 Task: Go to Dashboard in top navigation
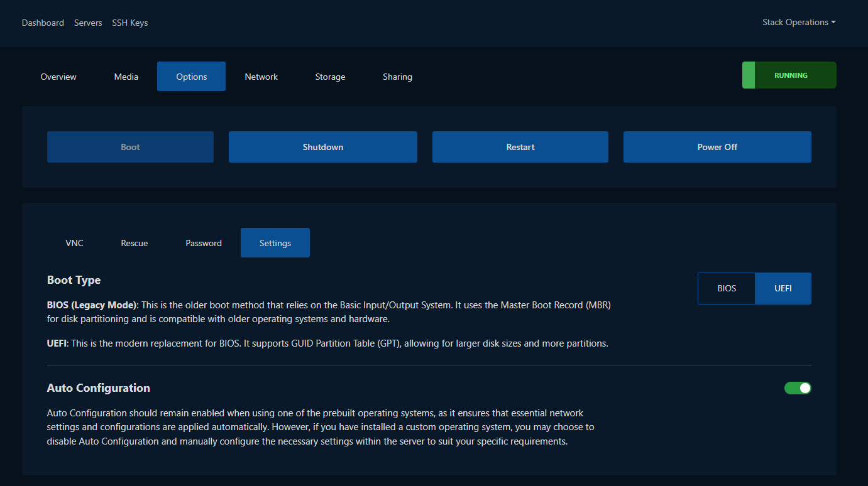click(x=43, y=23)
